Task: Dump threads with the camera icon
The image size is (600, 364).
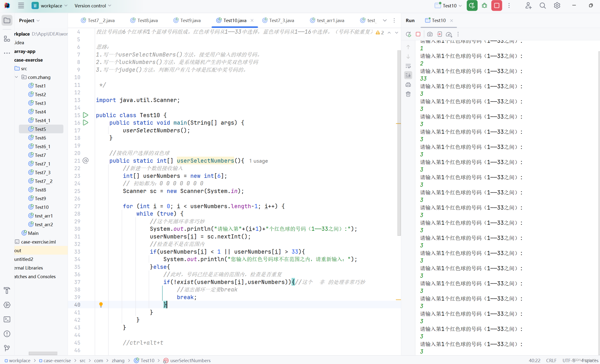Action: point(430,34)
